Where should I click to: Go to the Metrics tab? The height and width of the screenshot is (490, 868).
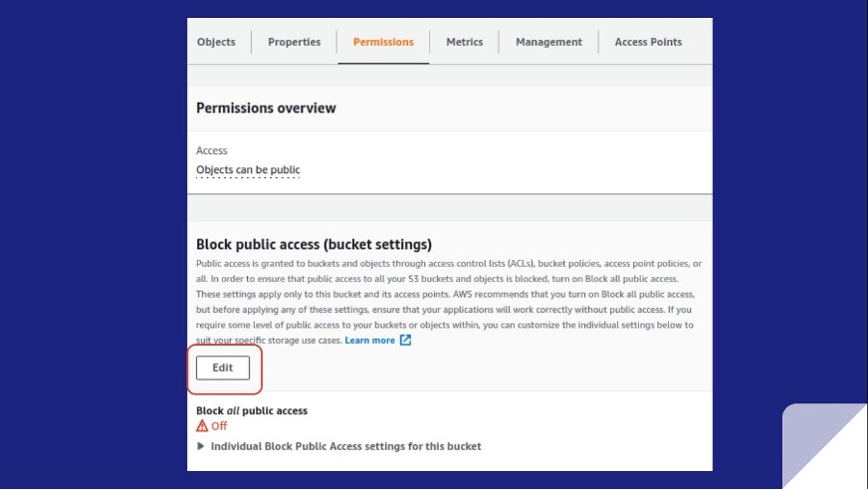[x=464, y=42]
